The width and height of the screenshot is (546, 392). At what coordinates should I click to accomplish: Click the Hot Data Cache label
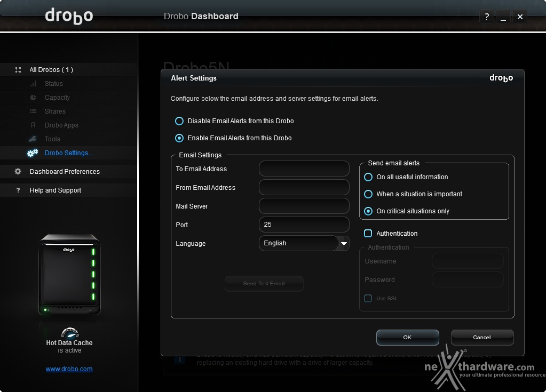69,343
